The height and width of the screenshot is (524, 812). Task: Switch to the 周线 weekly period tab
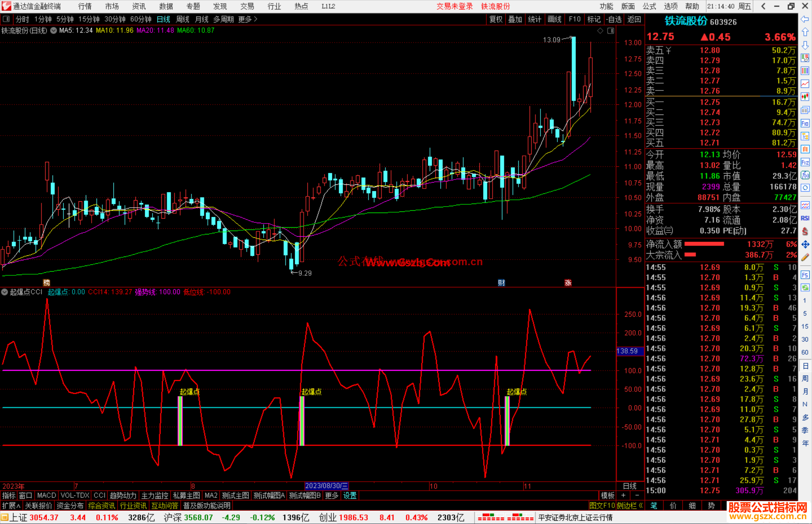point(182,19)
